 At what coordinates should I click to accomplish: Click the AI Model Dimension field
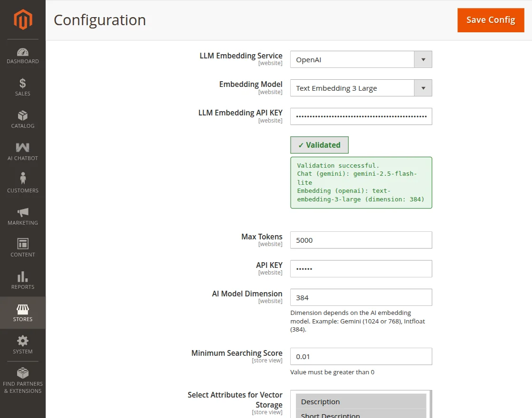tap(361, 298)
